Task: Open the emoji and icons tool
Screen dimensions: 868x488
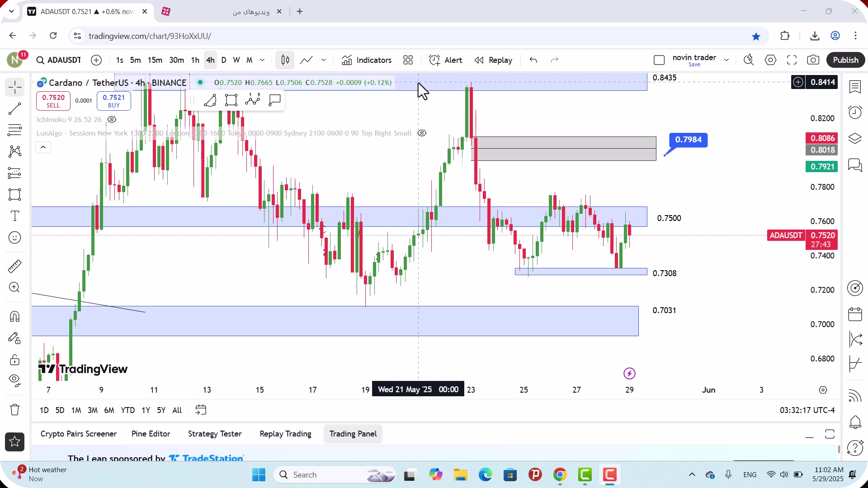Action: 15,238
